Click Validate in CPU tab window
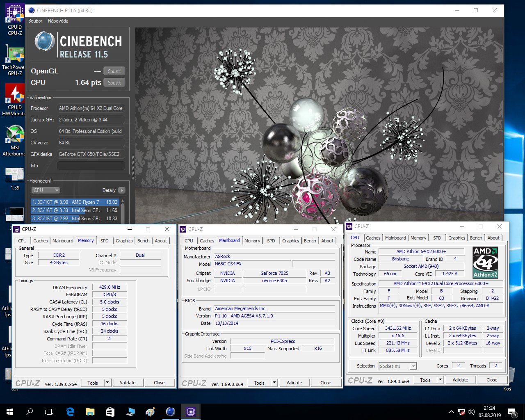525x420 pixels. [460, 380]
